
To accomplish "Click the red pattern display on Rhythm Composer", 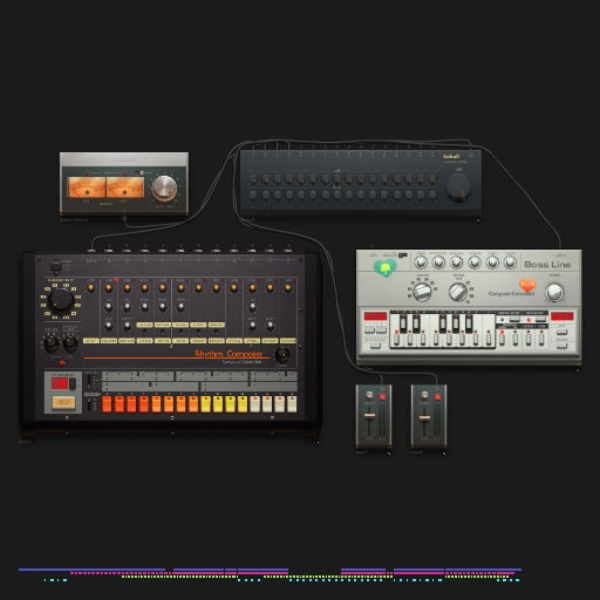I will click(x=60, y=383).
